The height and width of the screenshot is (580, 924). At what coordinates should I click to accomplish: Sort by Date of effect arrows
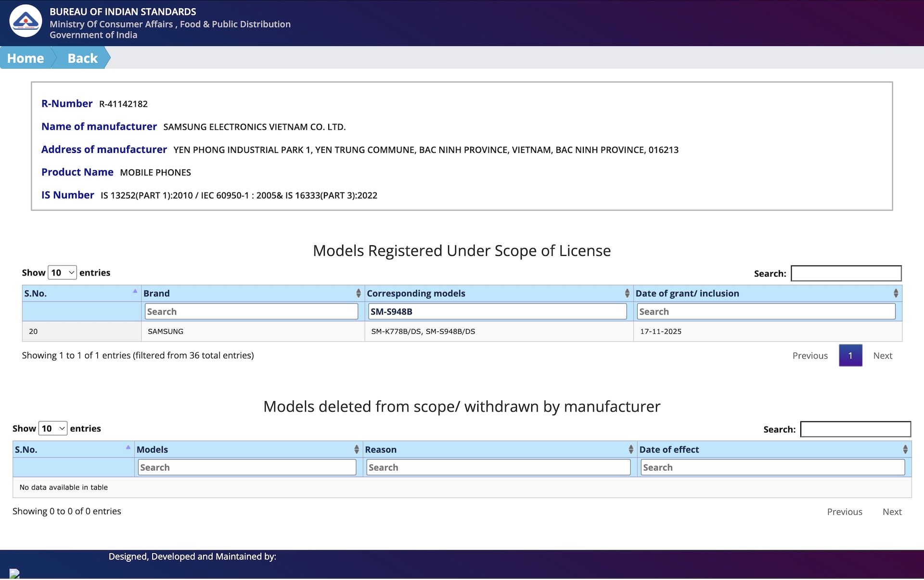(x=905, y=449)
